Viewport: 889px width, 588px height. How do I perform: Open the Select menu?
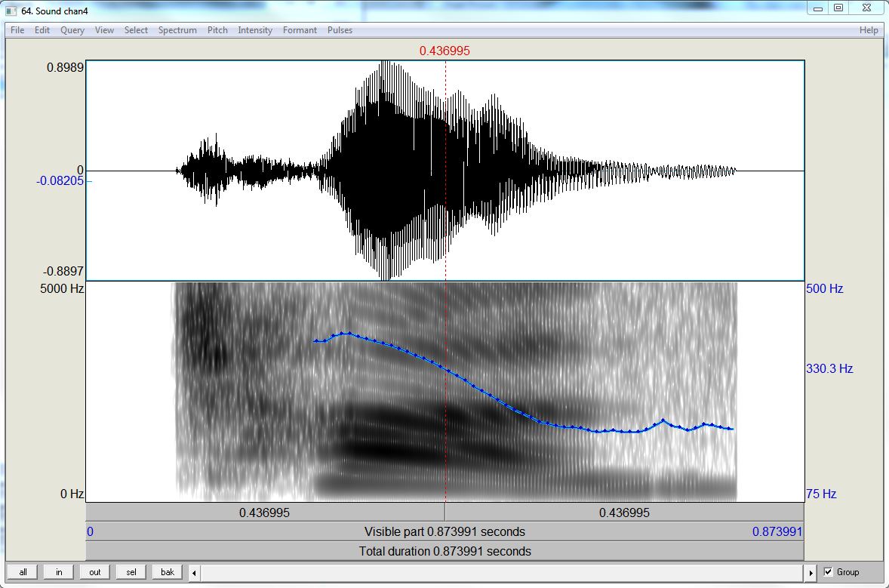point(136,30)
